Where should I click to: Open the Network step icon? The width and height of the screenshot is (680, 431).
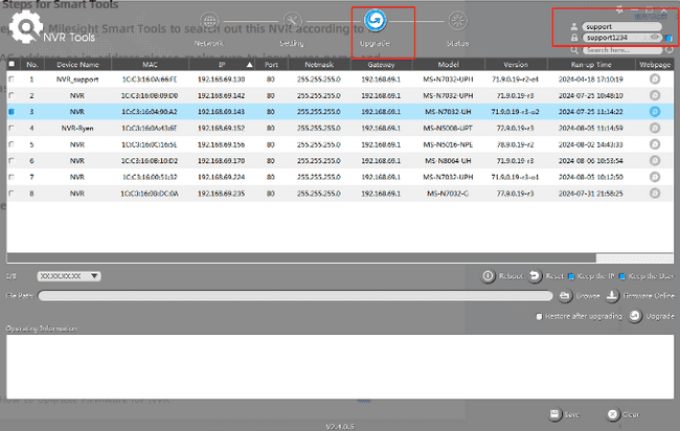click(209, 20)
